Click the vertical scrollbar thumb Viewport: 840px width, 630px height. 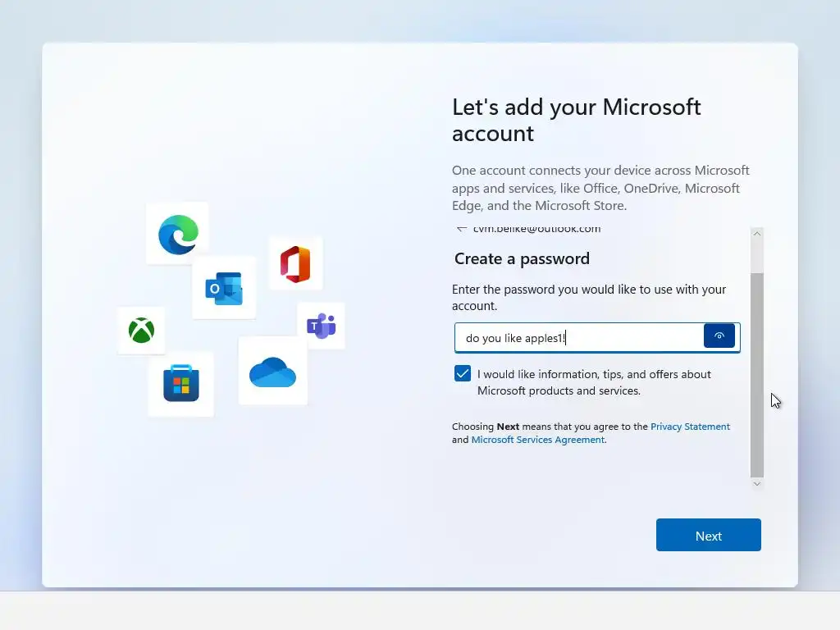[757, 375]
